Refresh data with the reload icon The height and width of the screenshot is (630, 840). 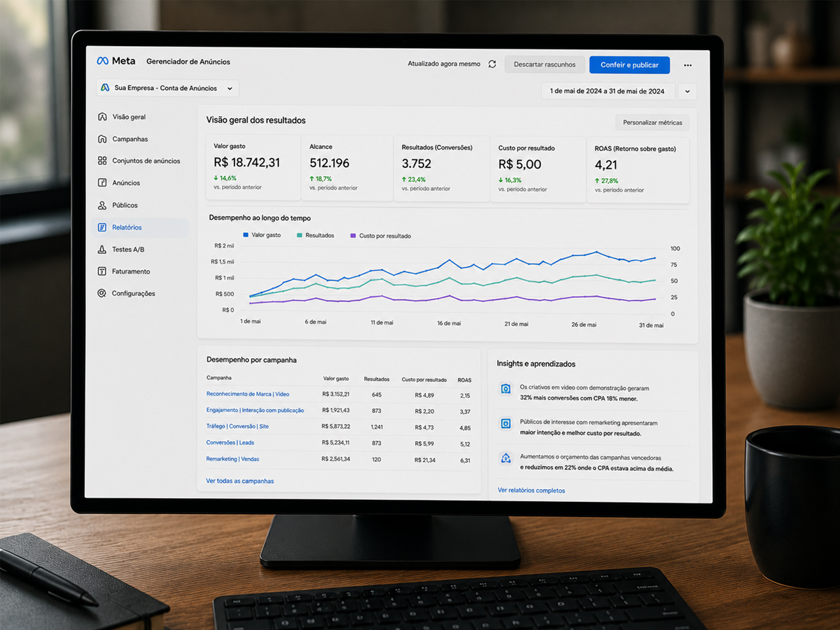pyautogui.click(x=492, y=64)
